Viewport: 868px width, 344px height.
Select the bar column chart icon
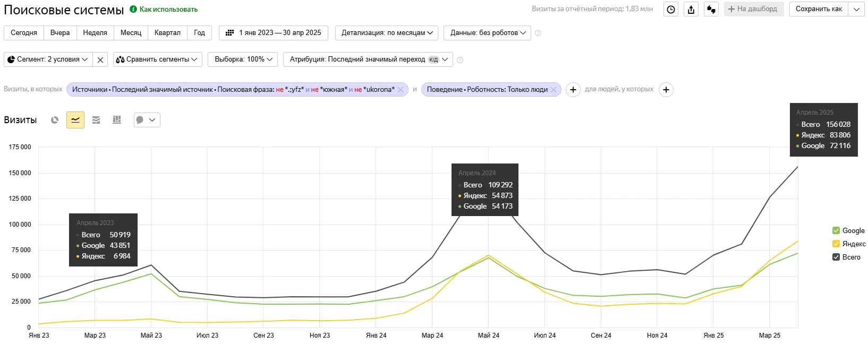[x=117, y=120]
